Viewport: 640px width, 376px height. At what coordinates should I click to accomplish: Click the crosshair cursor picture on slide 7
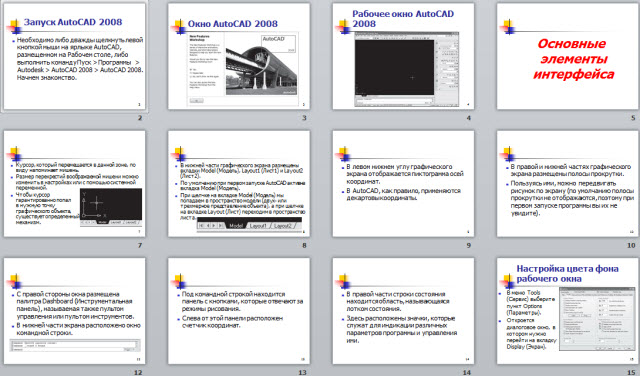click(111, 207)
